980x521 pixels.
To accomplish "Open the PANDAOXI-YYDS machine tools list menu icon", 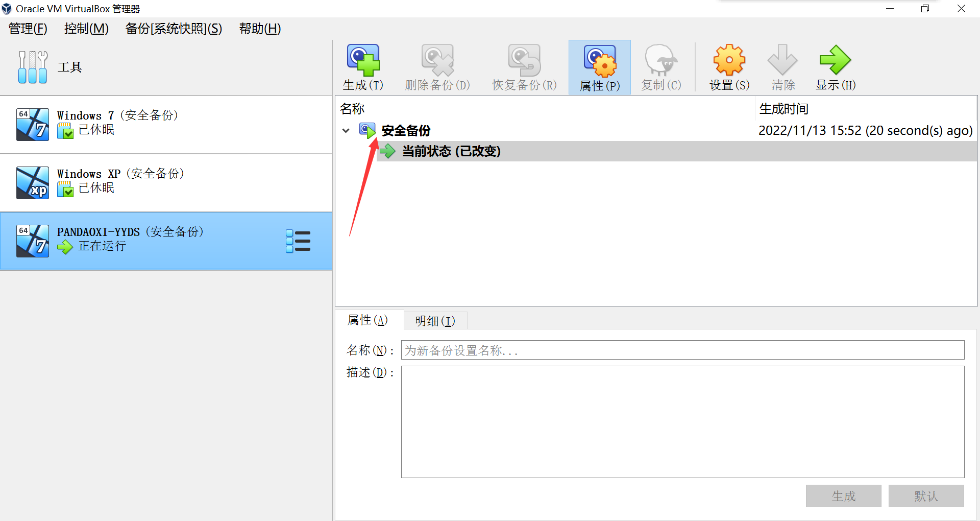I will (298, 241).
